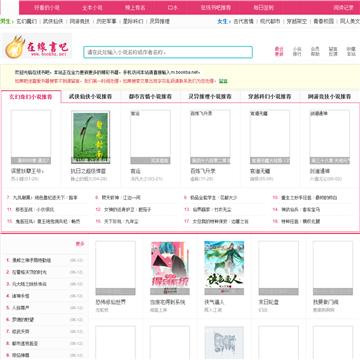Open the pink anime cover of 当废宅得到系统

170,268
